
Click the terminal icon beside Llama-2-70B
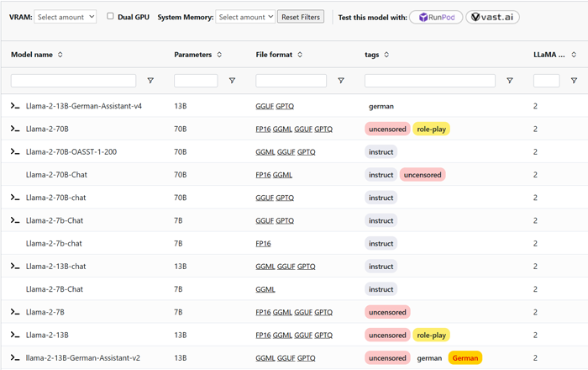pos(14,129)
